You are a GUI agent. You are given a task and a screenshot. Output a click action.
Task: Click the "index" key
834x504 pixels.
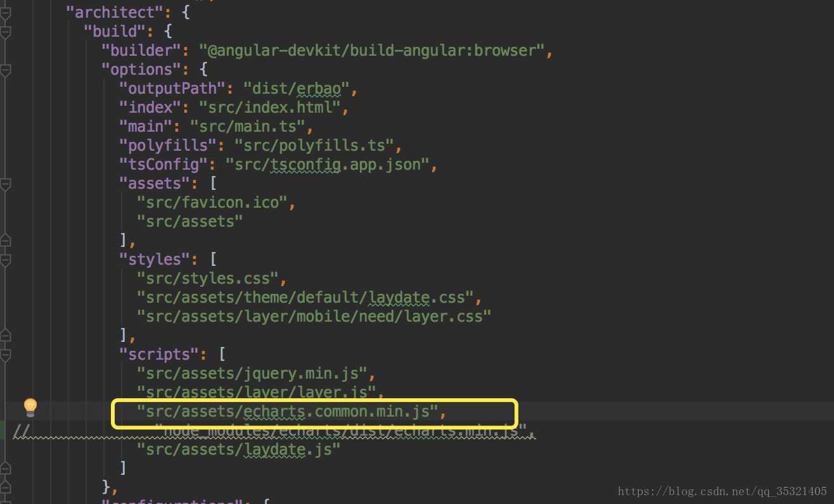point(150,107)
